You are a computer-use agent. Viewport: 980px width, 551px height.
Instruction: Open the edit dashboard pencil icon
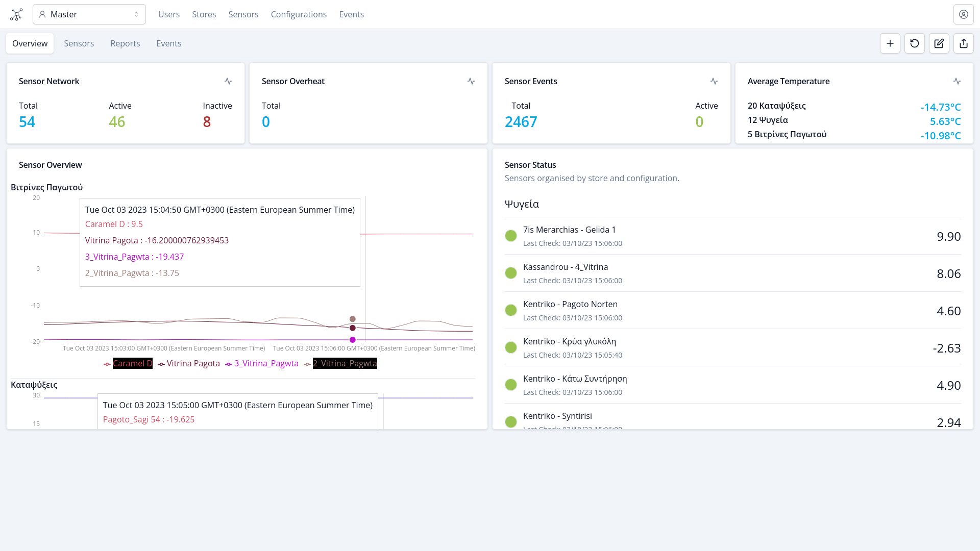(x=939, y=43)
